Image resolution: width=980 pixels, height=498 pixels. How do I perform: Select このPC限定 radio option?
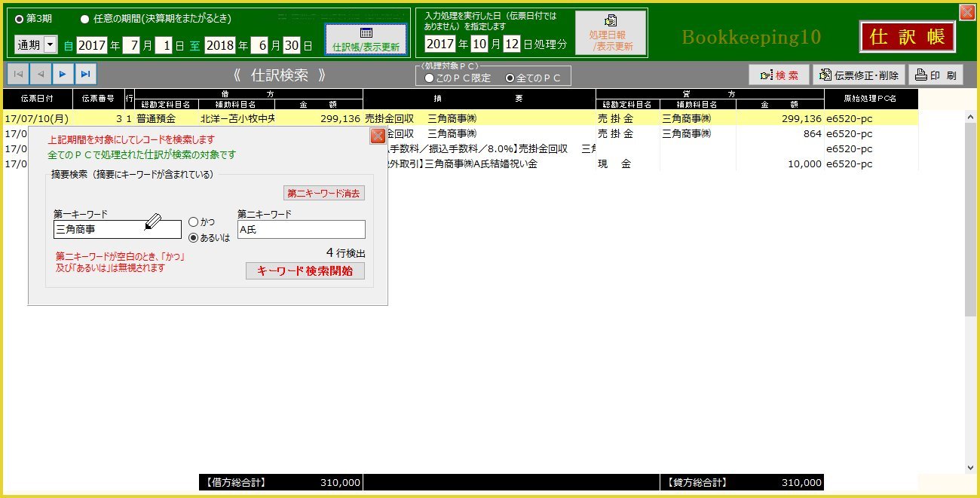429,78
